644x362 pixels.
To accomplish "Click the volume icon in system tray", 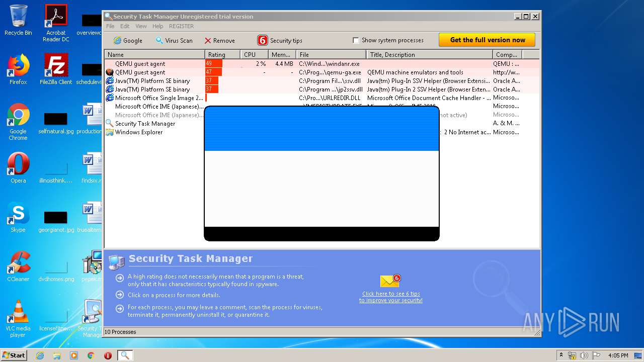I will (584, 355).
